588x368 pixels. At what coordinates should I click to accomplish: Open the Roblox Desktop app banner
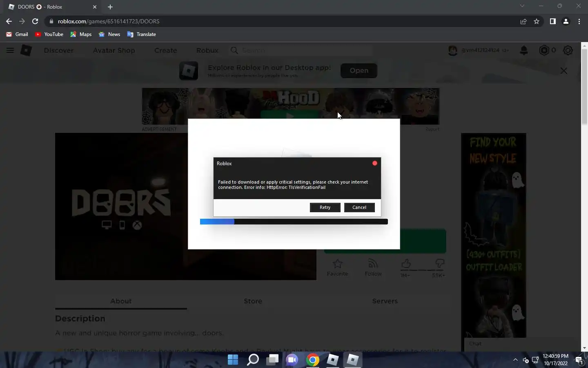click(x=359, y=70)
